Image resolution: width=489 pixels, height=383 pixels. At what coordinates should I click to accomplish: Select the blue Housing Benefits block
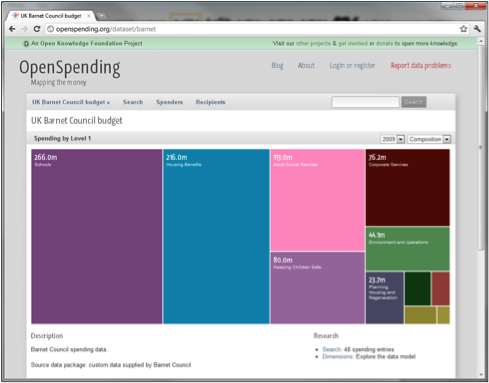(216, 236)
